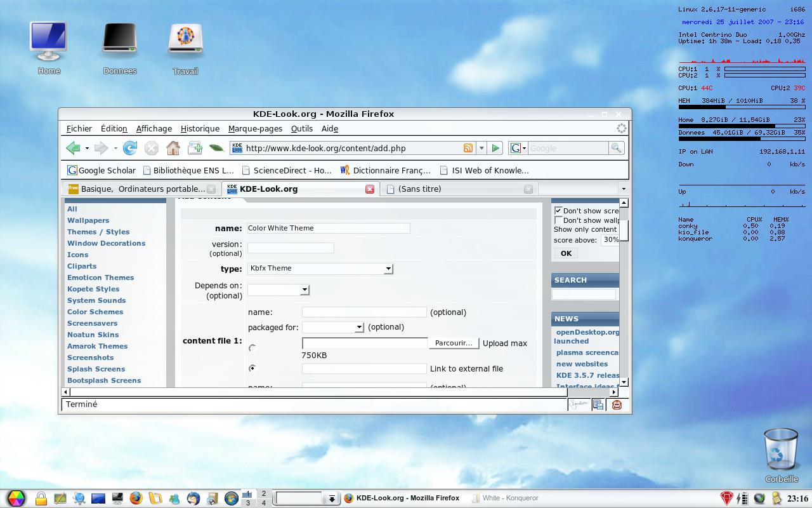Click the green Go arrow beside the URL

pyautogui.click(x=495, y=148)
